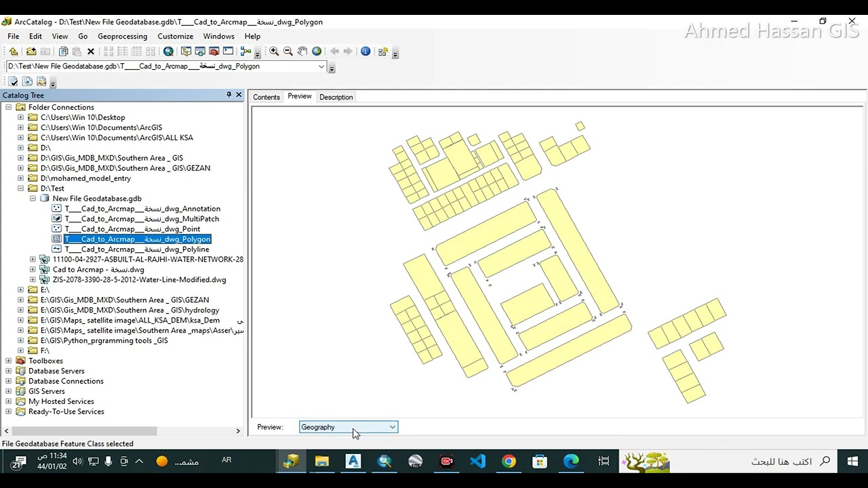Expand the Database Servers node
The width and height of the screenshot is (868, 488).
click(x=9, y=371)
